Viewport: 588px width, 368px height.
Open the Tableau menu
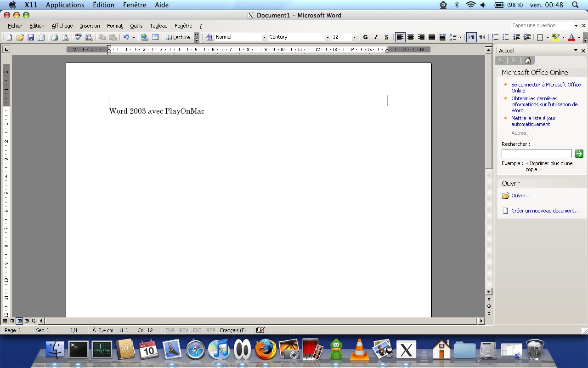click(x=159, y=26)
